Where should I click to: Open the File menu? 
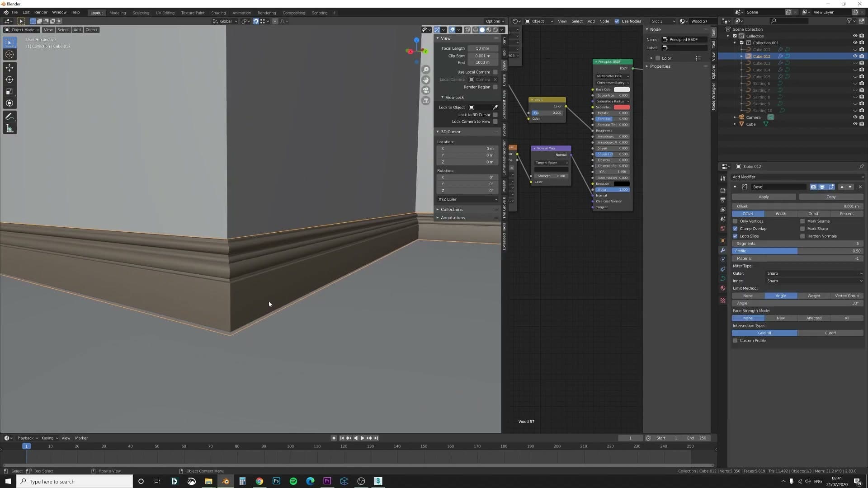click(x=14, y=13)
